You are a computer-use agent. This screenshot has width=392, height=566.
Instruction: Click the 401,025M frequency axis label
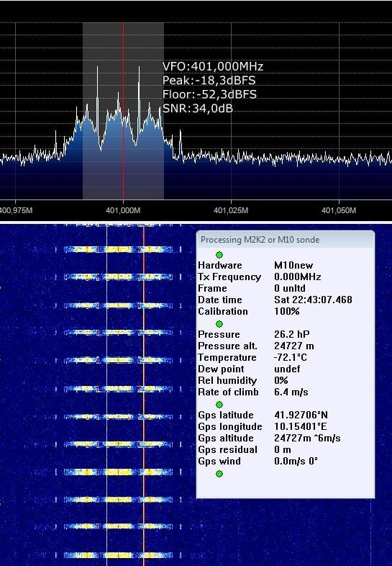tap(231, 210)
